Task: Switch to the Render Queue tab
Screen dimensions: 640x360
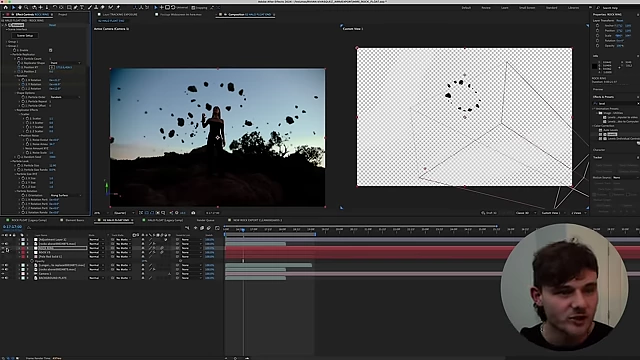Action: coord(205,220)
